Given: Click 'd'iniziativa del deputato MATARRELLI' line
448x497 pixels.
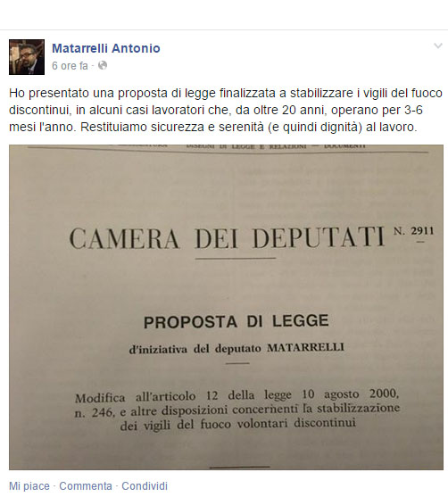Looking at the screenshot, I should pos(236,348).
